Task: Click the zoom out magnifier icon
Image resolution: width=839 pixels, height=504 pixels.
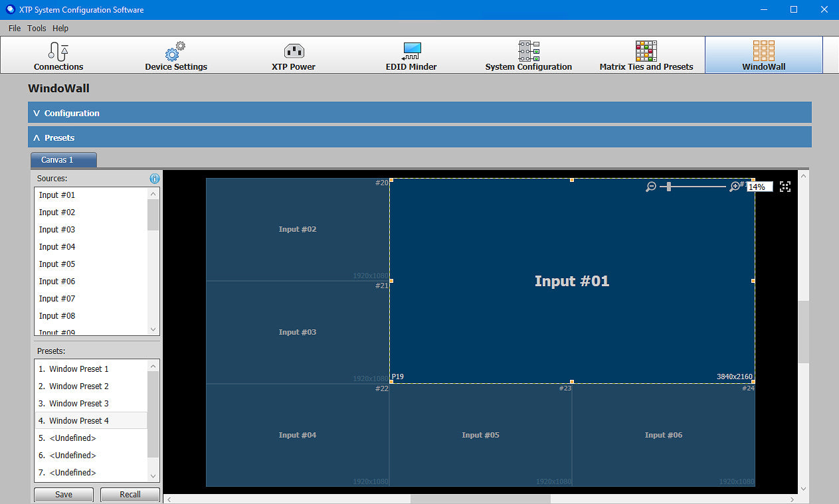Action: click(651, 187)
